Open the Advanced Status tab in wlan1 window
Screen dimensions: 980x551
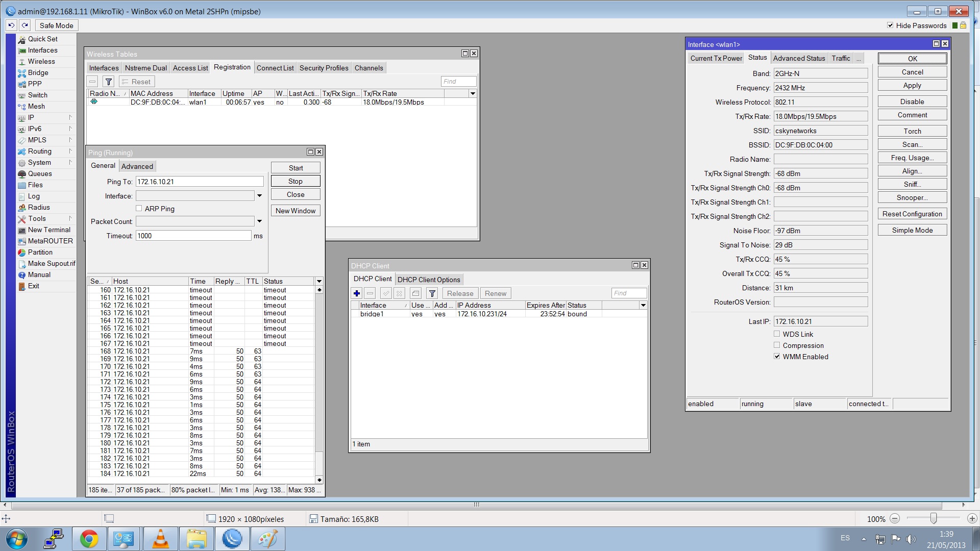[x=799, y=58]
